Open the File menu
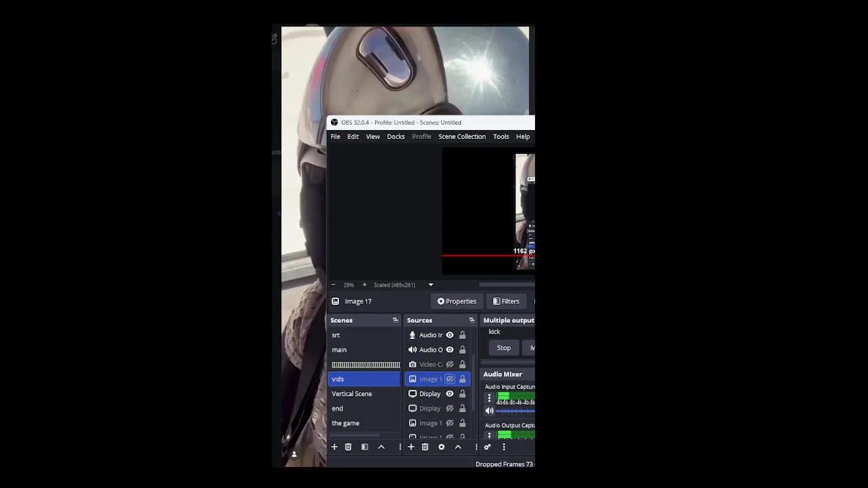The width and height of the screenshot is (868, 488). click(335, 136)
